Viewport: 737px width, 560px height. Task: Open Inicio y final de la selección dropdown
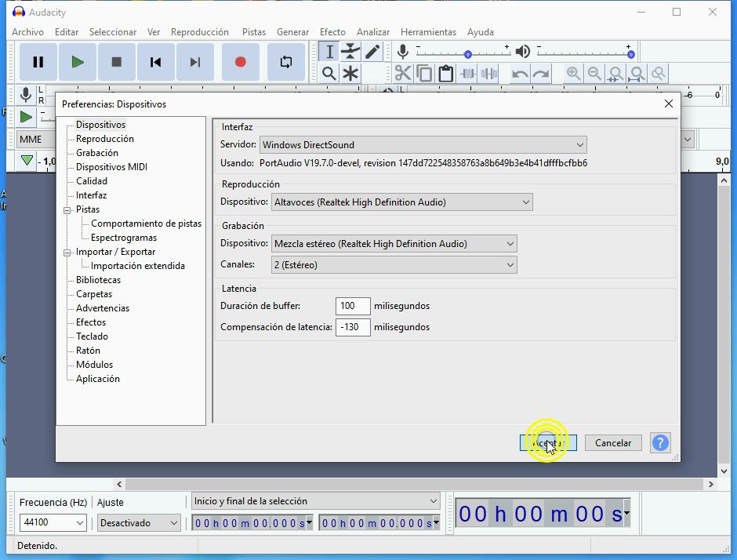(315, 501)
